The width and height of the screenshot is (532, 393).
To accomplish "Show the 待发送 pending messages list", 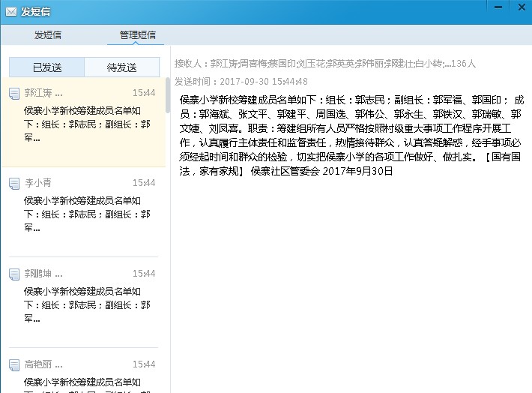I will (x=122, y=67).
